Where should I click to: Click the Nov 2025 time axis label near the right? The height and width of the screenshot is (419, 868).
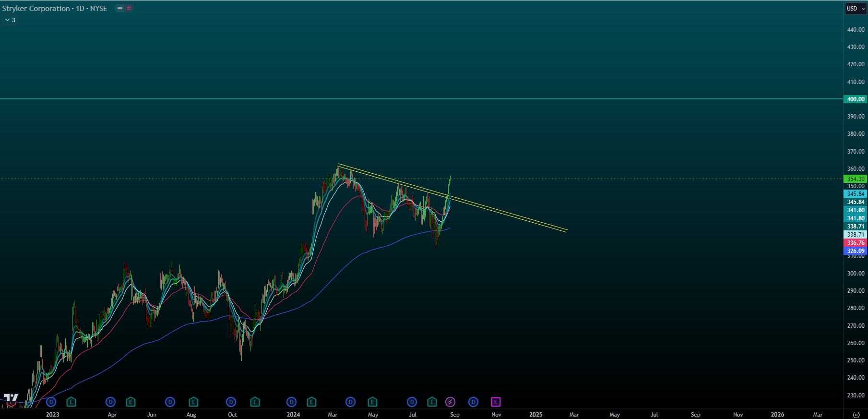(x=738, y=414)
